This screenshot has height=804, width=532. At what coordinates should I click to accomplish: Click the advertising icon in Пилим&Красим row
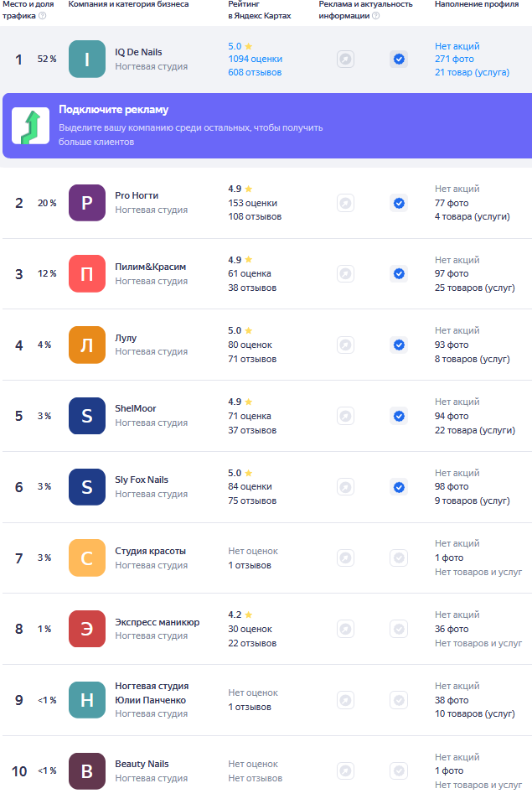pyautogui.click(x=345, y=274)
